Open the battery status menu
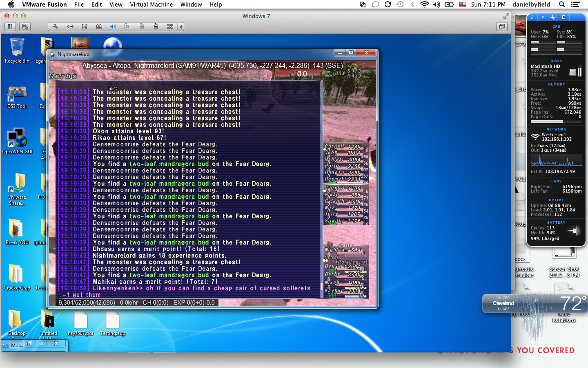 (449, 4)
